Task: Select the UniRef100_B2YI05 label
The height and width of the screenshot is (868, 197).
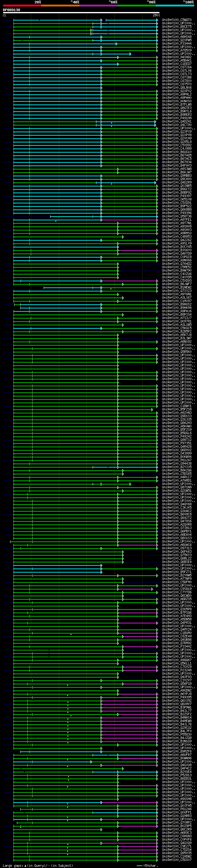Action: 176,467
